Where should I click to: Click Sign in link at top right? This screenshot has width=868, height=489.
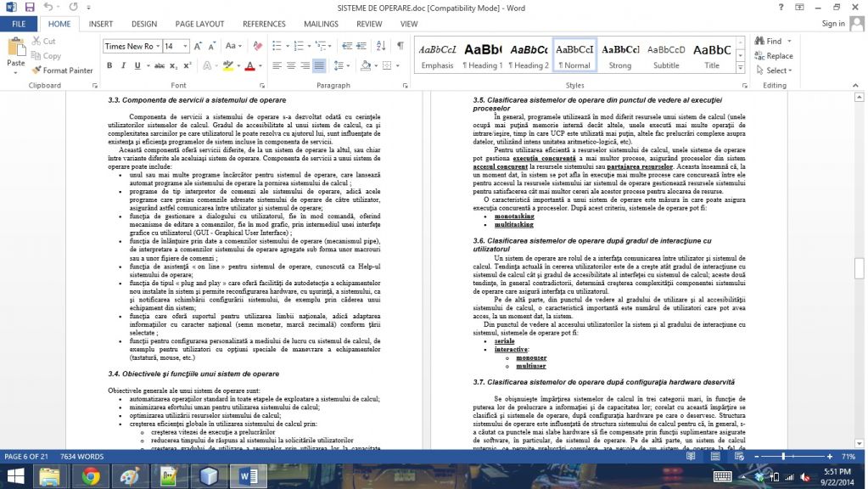click(x=833, y=24)
